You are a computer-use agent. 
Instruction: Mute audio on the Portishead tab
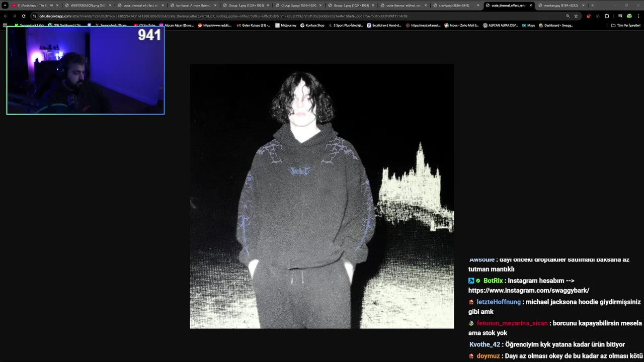[x=51, y=5]
